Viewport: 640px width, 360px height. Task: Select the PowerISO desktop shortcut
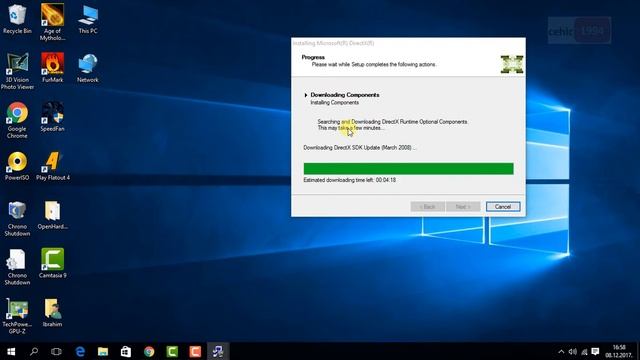17,166
